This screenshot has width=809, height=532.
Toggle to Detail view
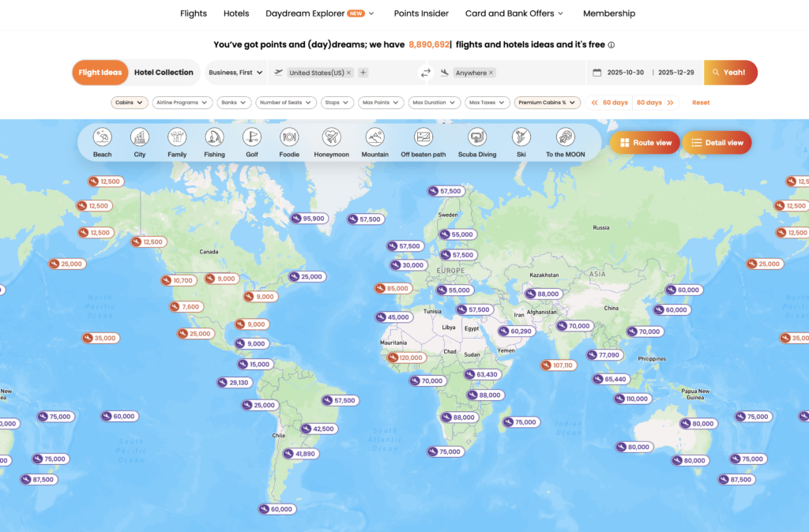coord(717,143)
